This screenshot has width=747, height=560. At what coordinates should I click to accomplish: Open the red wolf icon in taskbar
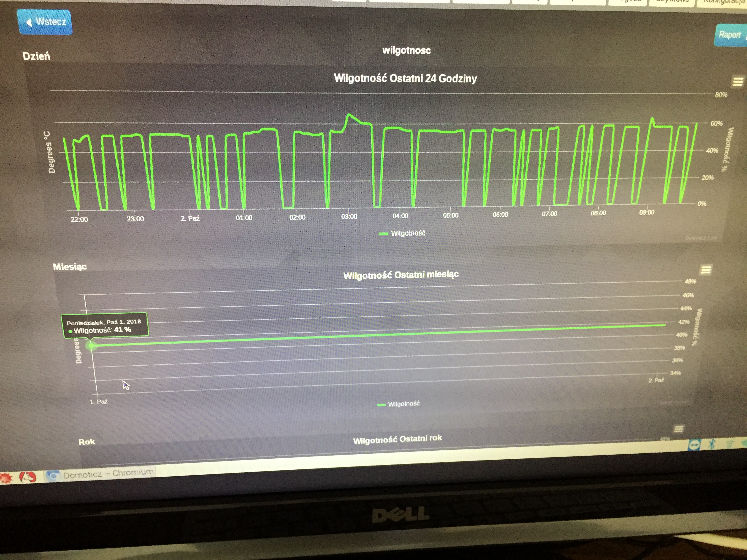click(x=28, y=477)
